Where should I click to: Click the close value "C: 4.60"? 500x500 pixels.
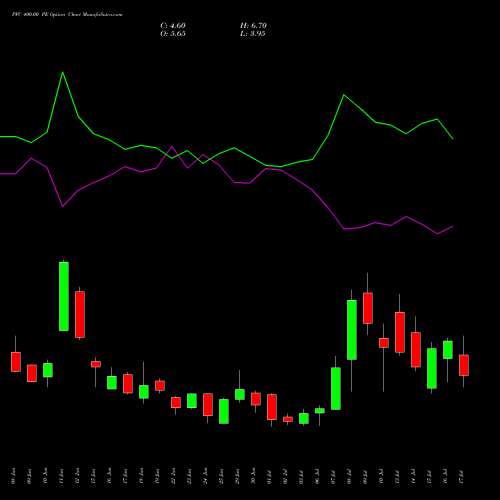click(x=173, y=26)
